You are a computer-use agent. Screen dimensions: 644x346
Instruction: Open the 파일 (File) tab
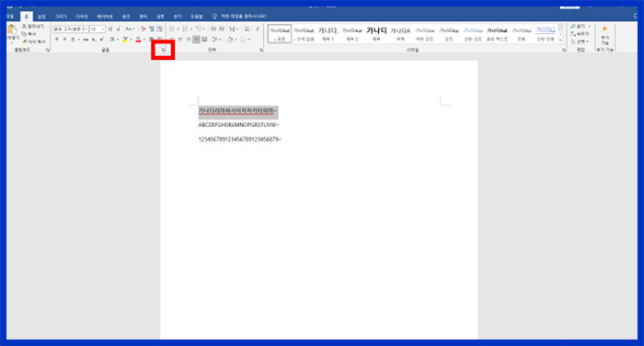point(10,16)
